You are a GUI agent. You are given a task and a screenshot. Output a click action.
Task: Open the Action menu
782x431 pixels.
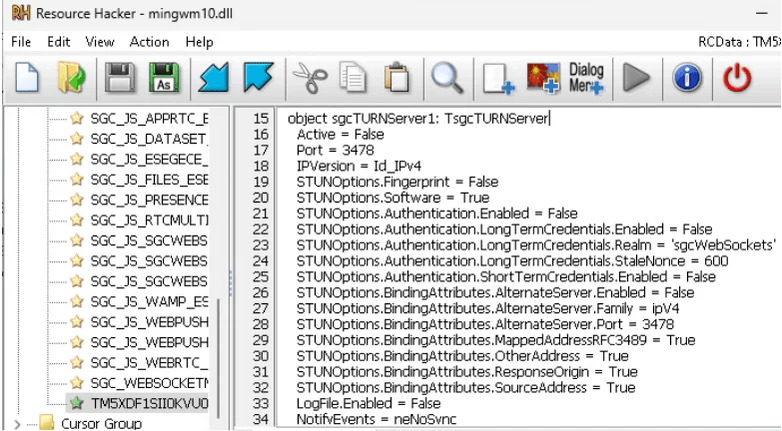point(149,42)
